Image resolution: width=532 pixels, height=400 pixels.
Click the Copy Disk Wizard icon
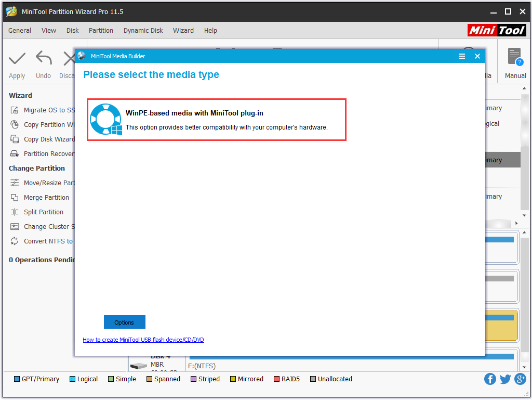point(14,139)
